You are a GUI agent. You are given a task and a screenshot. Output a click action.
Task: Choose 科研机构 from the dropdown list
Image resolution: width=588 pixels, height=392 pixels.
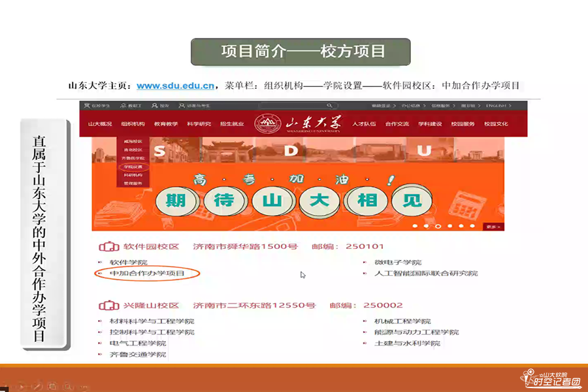131,175
